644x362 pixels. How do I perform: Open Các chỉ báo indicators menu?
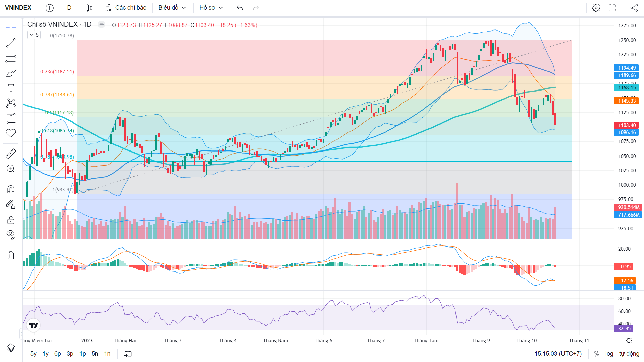pyautogui.click(x=126, y=8)
